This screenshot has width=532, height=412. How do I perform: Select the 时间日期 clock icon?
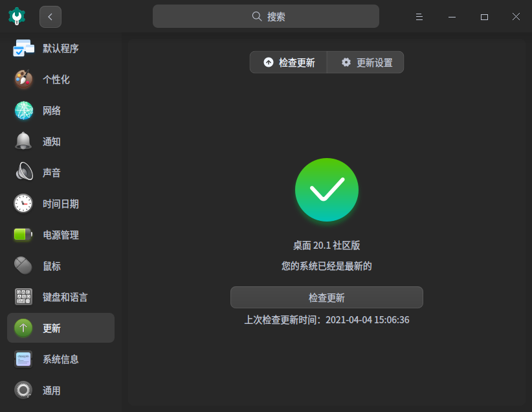23,203
